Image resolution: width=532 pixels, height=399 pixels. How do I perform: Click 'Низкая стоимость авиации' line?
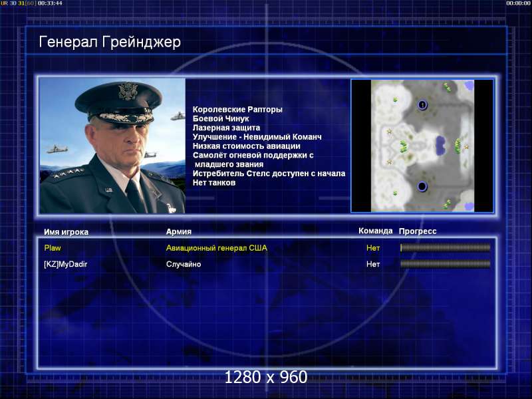tap(246, 146)
